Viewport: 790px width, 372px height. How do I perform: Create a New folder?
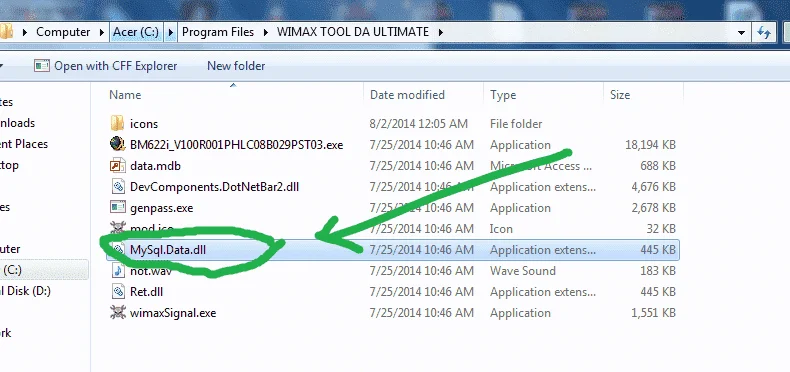click(236, 66)
